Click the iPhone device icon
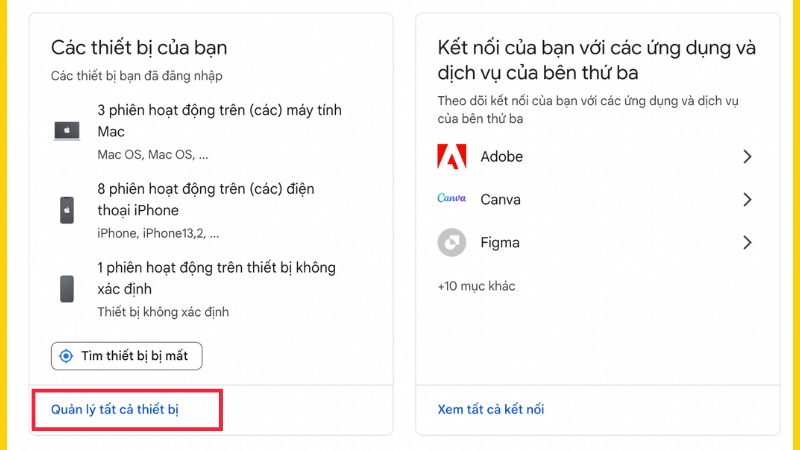 (x=67, y=210)
